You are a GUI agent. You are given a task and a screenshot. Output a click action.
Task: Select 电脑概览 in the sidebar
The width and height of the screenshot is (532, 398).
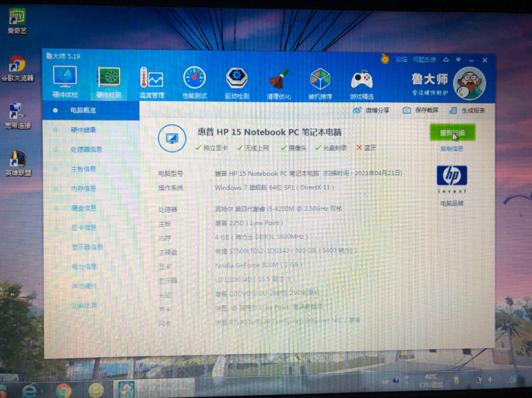coord(91,110)
